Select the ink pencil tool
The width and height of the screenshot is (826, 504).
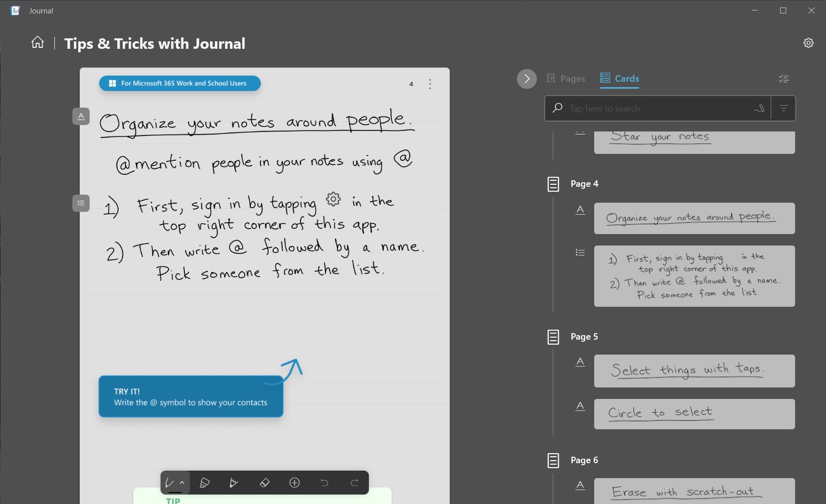pyautogui.click(x=234, y=483)
